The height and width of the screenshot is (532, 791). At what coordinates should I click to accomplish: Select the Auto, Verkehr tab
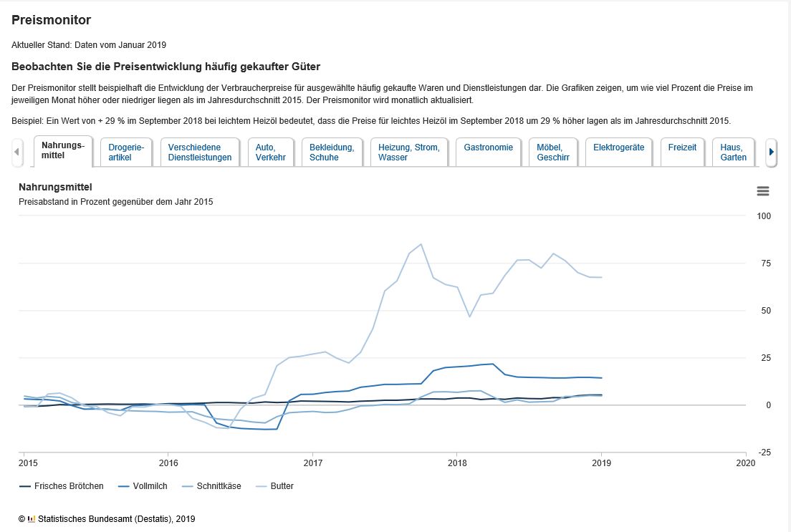[271, 152]
